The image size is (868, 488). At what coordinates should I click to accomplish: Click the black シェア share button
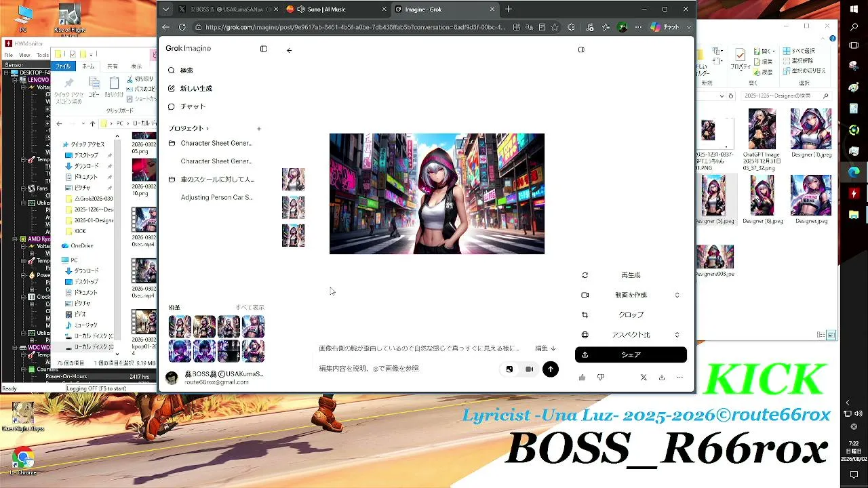click(x=631, y=354)
